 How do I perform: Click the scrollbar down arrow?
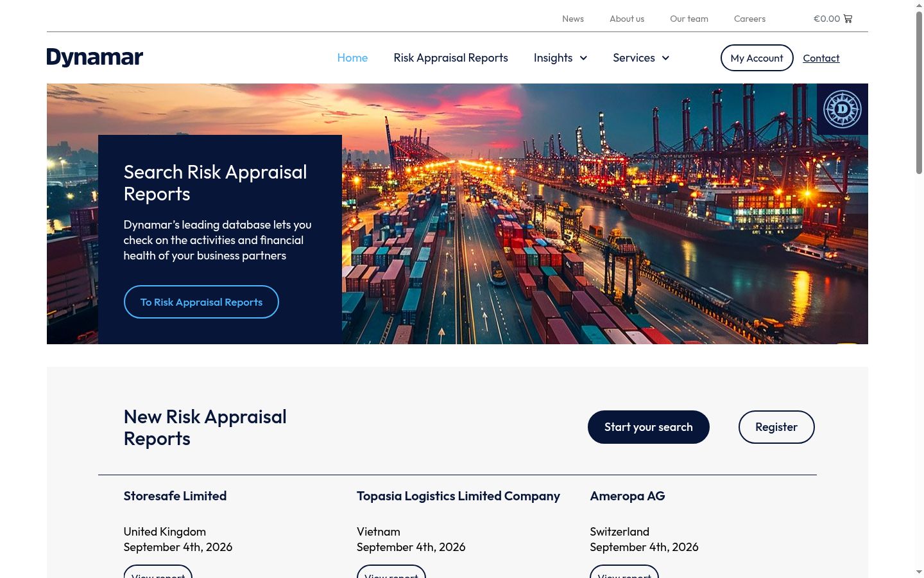tap(919, 572)
